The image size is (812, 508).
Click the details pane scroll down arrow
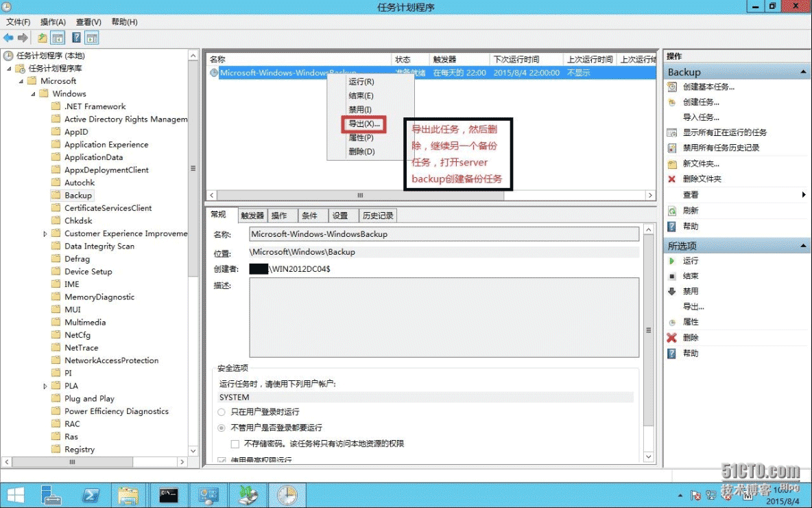click(x=648, y=457)
